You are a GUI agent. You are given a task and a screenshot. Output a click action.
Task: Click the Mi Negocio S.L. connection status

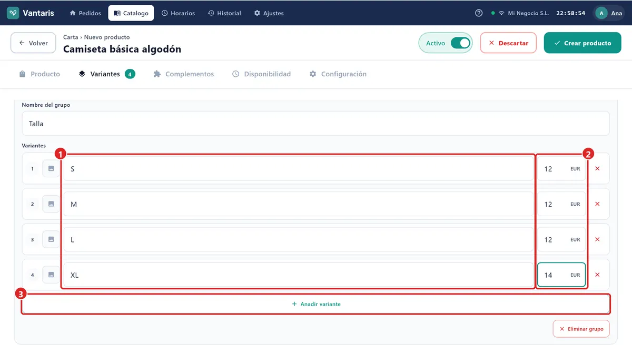coord(521,13)
